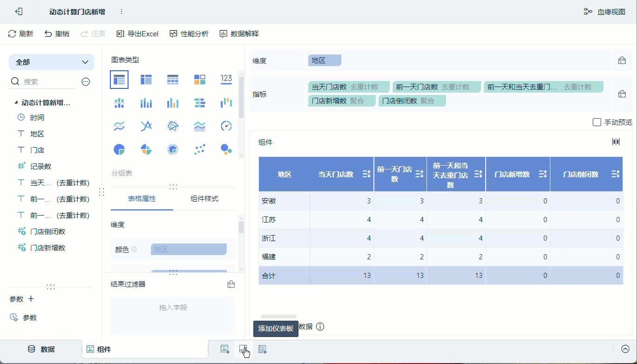This screenshot has height=364, width=637.
Task: Open the 当天门店数 去重计数 indicator pill
Action: tap(349, 87)
